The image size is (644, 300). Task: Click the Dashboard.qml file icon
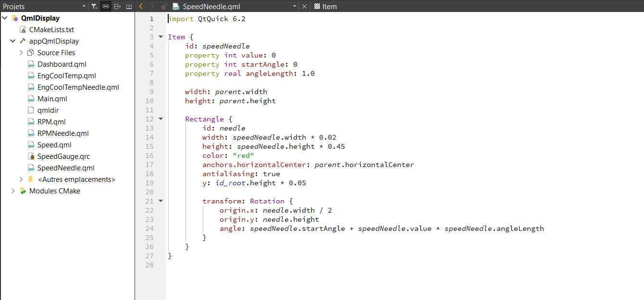point(31,64)
